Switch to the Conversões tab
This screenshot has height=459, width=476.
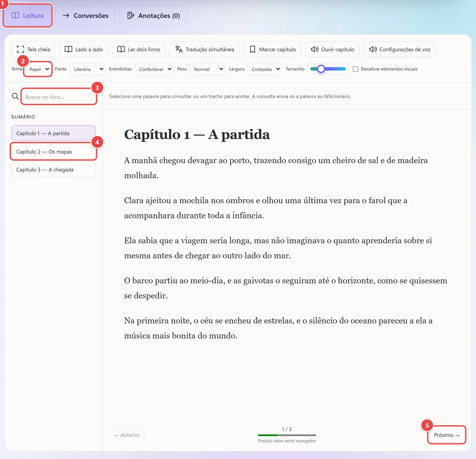point(85,16)
